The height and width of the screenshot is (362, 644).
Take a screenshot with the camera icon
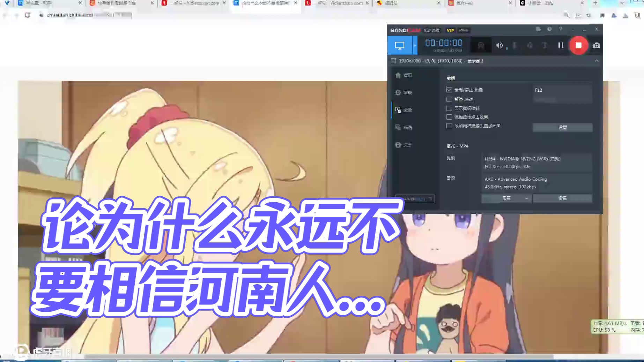pos(596,46)
